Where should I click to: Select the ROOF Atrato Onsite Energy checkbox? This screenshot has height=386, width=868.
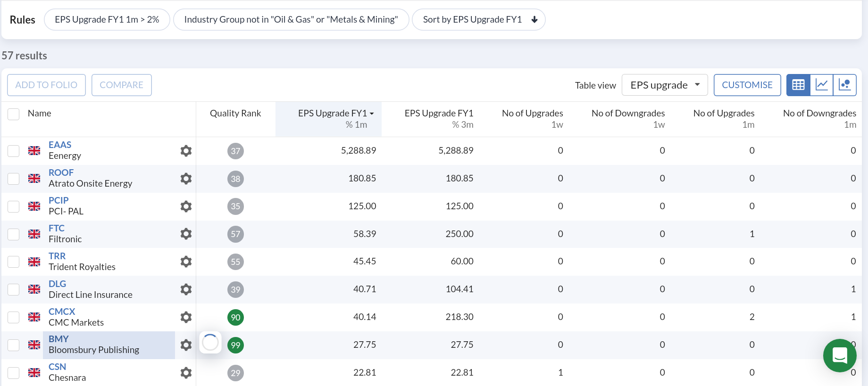click(14, 179)
